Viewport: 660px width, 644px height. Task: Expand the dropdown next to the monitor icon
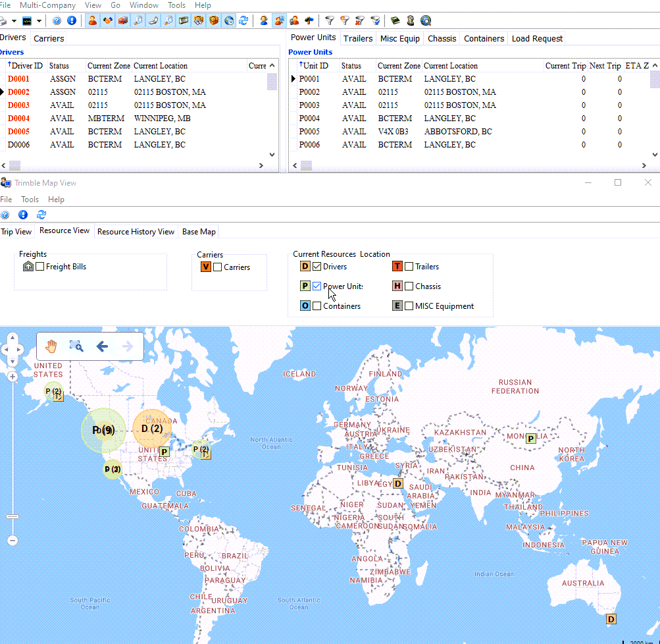39,21
